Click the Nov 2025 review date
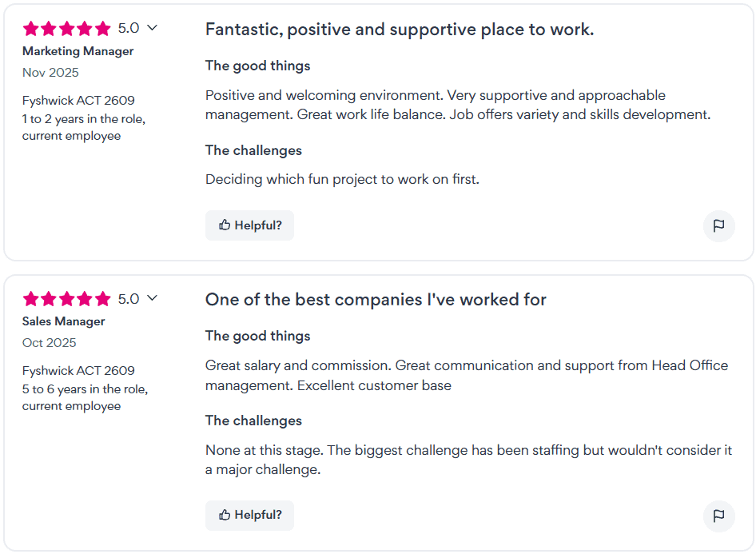 (50, 73)
